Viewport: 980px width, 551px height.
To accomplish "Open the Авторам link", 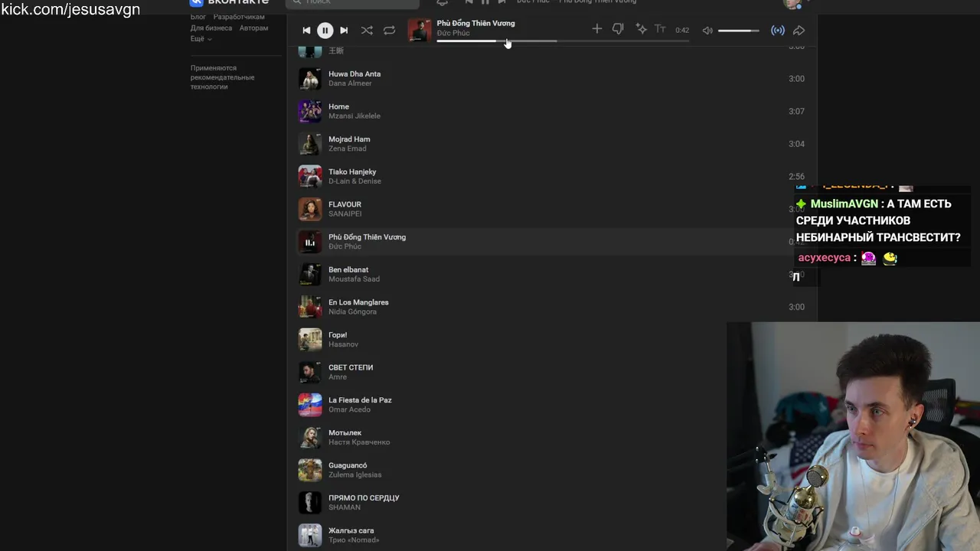I will click(x=253, y=28).
